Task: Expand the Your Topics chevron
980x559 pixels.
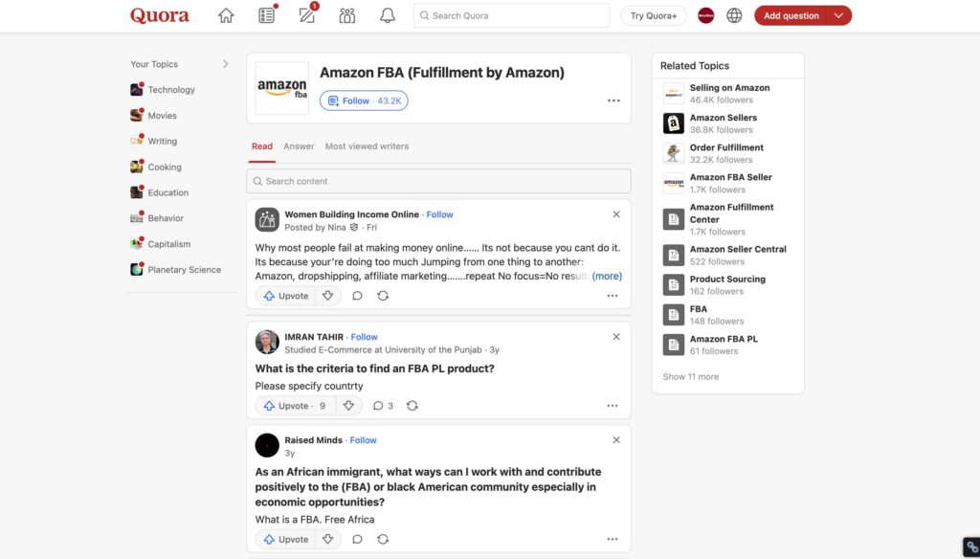Action: click(226, 64)
